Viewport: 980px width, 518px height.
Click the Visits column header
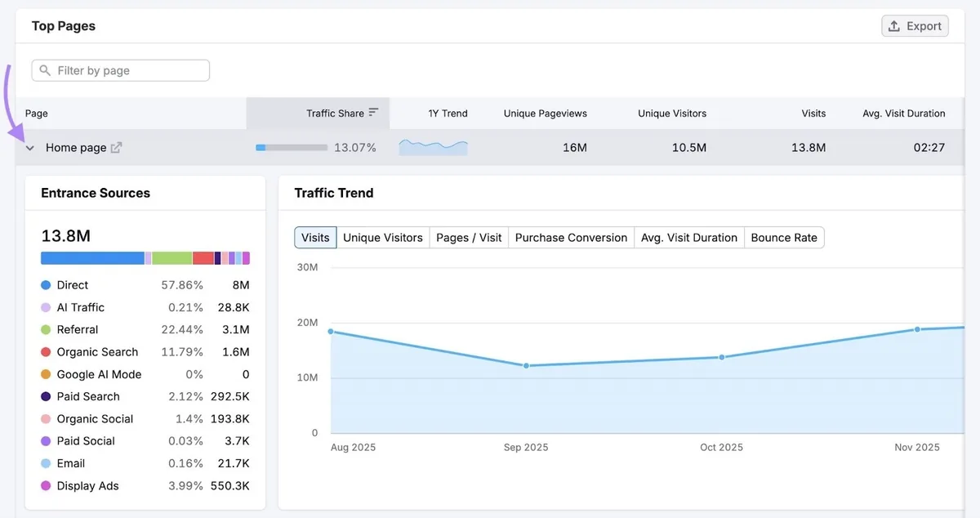click(x=813, y=113)
